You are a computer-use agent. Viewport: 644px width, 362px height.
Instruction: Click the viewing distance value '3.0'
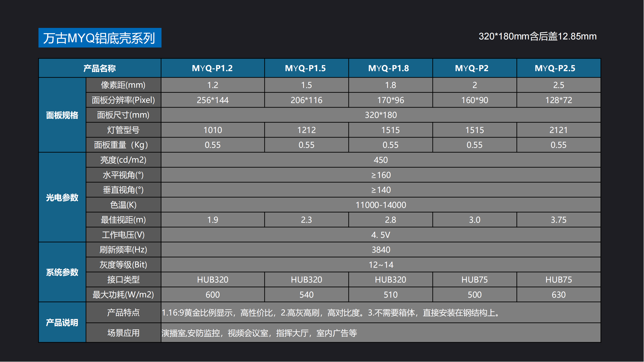tap(474, 220)
